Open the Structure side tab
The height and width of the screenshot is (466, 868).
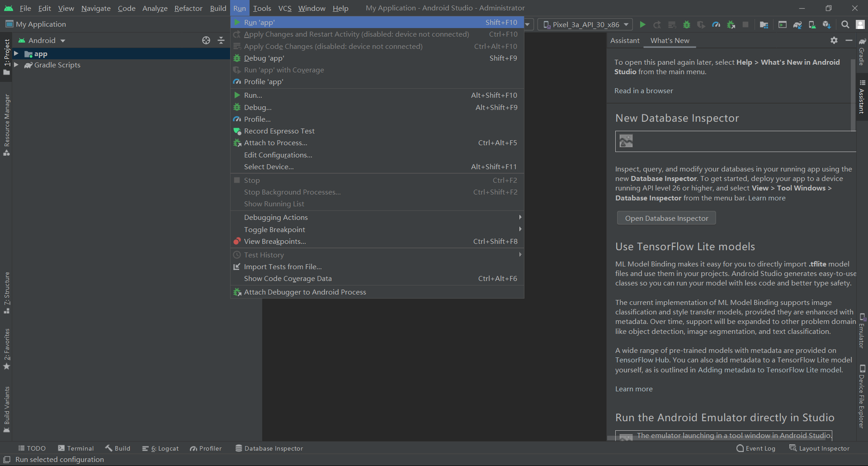click(x=6, y=293)
